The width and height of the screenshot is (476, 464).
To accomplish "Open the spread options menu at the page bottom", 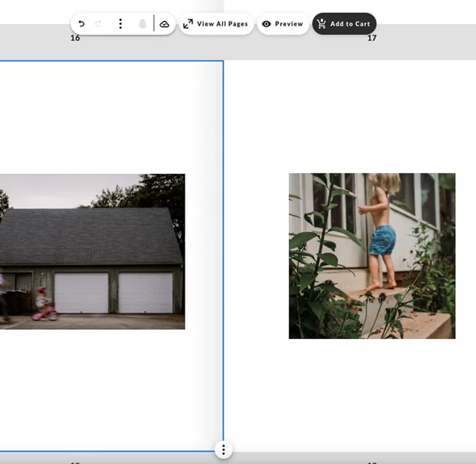I will click(x=223, y=449).
